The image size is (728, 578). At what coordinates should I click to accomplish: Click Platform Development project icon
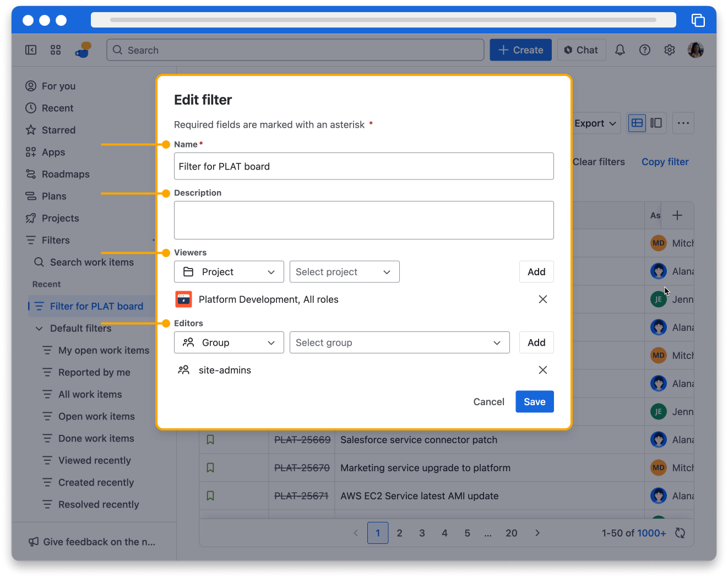tap(183, 299)
